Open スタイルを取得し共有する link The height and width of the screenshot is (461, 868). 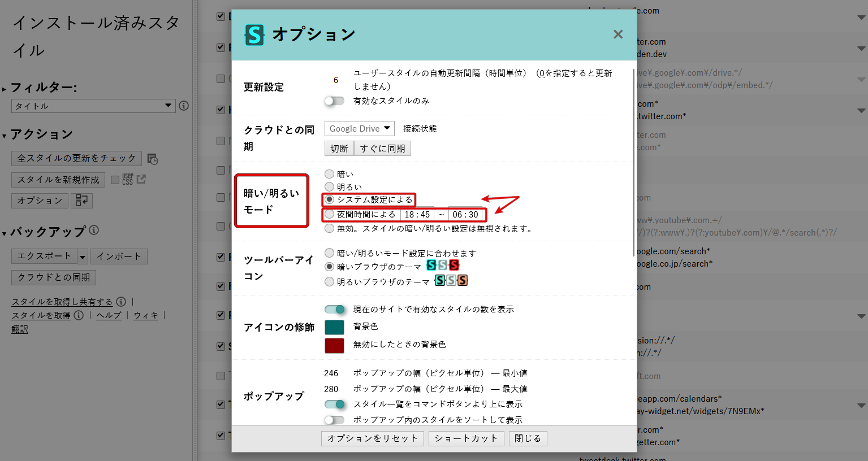click(62, 302)
